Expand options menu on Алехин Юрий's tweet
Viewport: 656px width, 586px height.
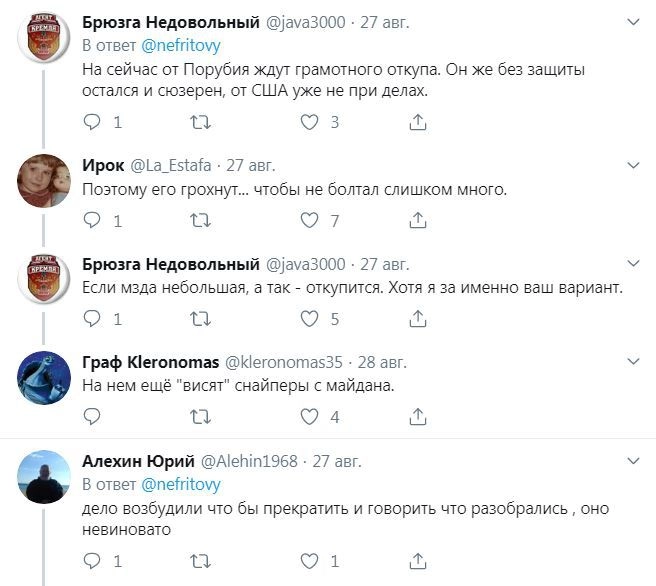tap(632, 459)
